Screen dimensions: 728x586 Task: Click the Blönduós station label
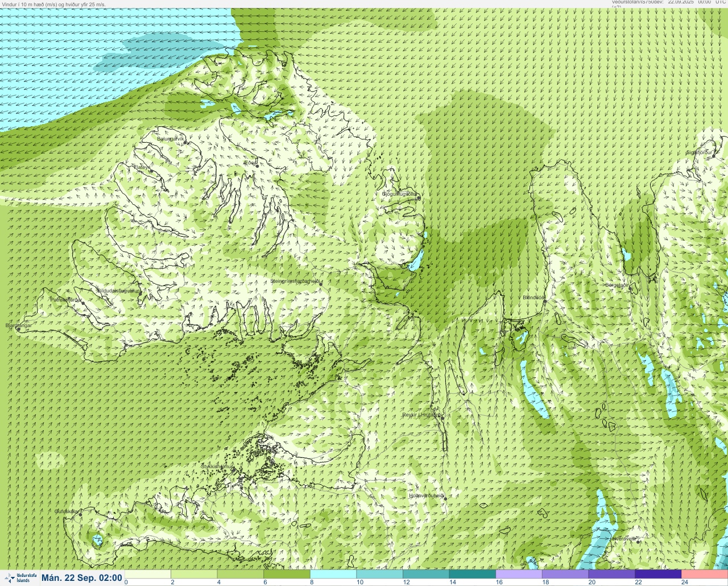click(533, 298)
